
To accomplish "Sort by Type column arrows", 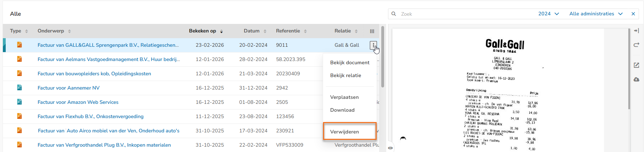I will [x=26, y=31].
